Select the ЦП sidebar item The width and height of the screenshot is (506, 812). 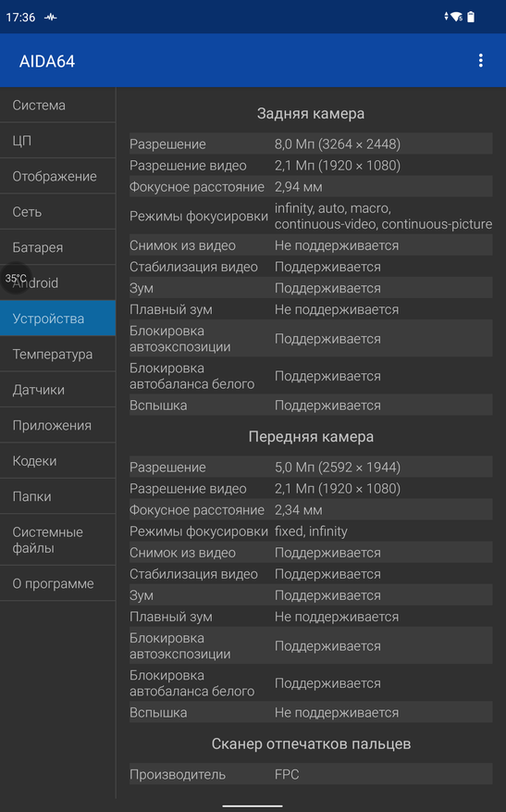57,141
